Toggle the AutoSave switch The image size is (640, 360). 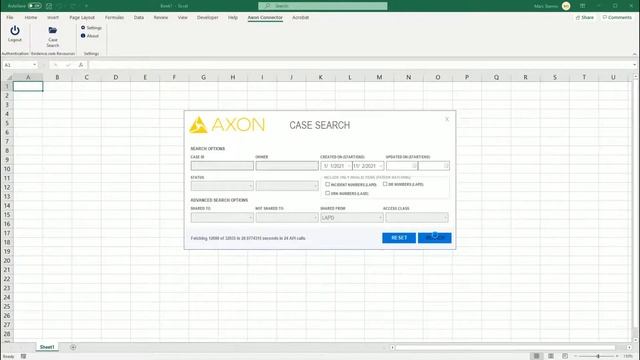click(x=35, y=6)
